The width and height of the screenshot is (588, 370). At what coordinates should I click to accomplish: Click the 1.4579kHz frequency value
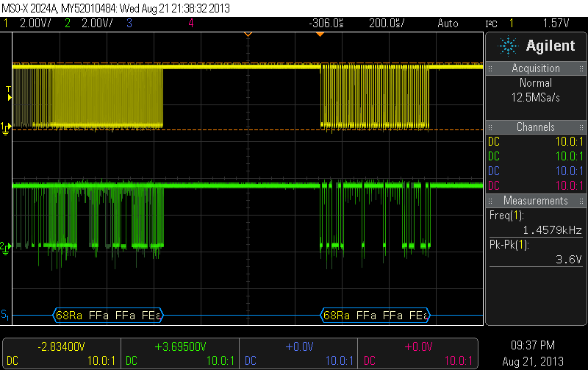tap(553, 230)
